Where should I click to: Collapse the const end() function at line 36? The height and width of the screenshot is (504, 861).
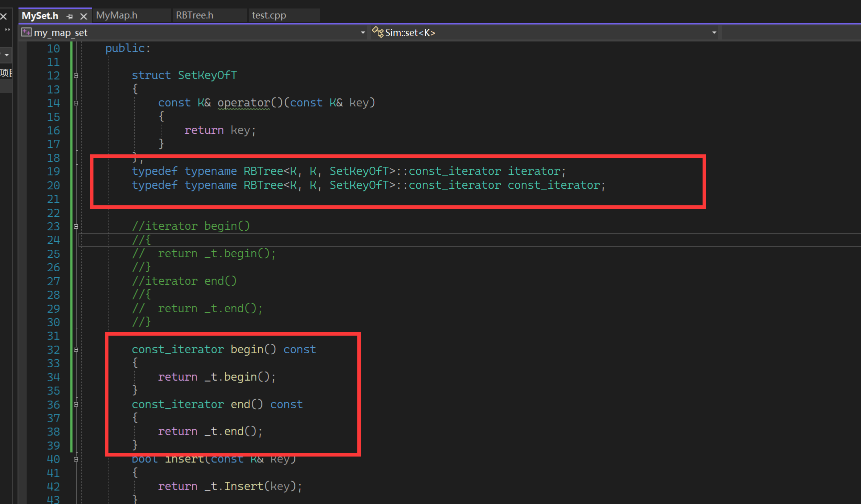76,404
